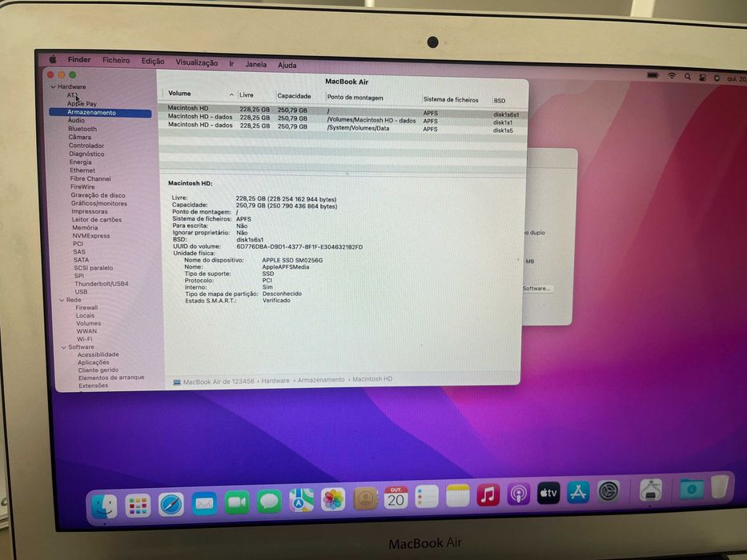The width and height of the screenshot is (747, 560).
Task: Open the Ajuda menu
Action: 287,66
